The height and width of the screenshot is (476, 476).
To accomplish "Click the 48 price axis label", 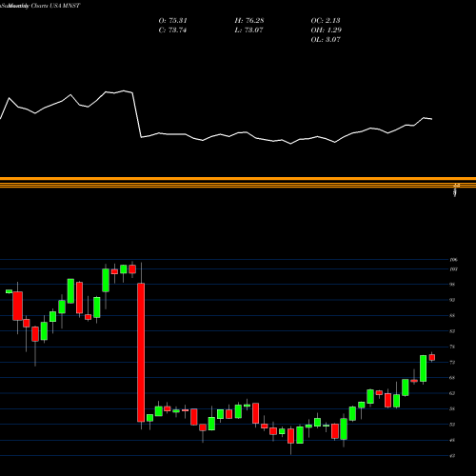I will click(x=452, y=440).
